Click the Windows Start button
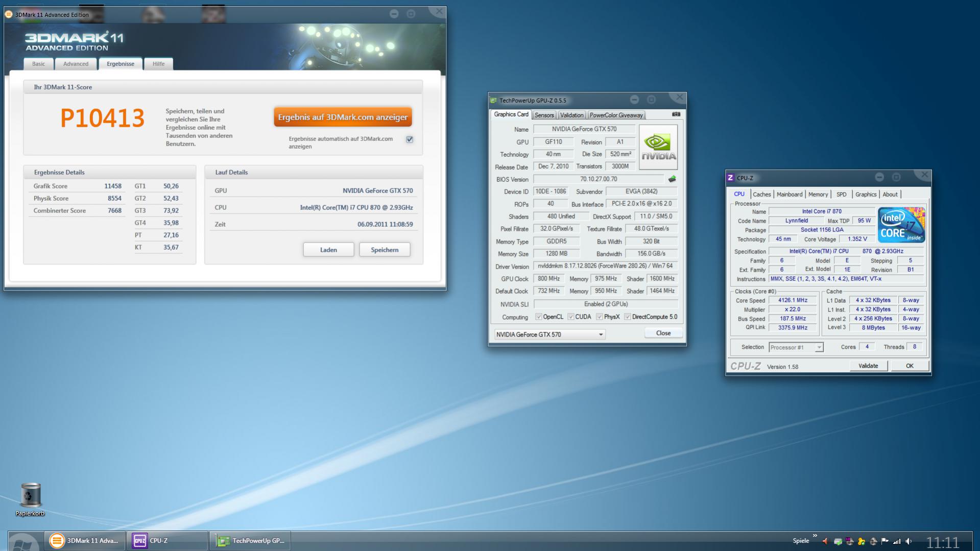The width and height of the screenshot is (980, 551). (23, 542)
